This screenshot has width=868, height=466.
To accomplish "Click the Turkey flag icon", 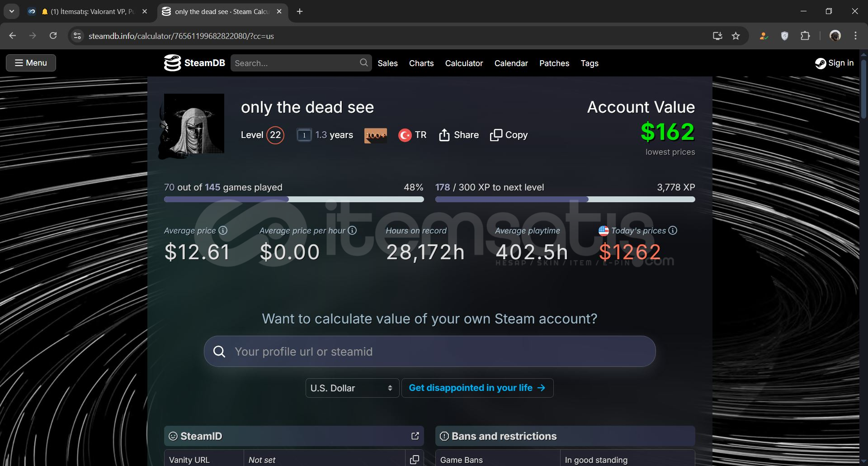I will point(405,135).
